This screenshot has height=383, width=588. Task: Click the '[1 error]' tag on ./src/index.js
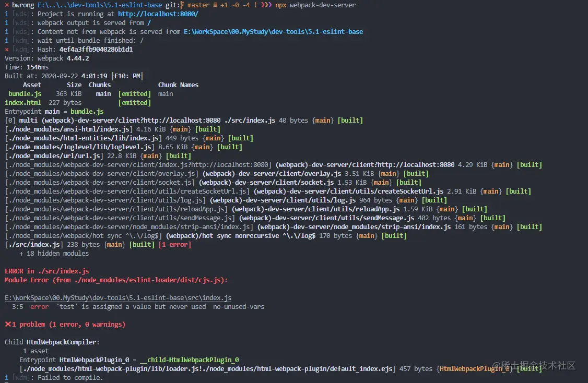pyautogui.click(x=175, y=245)
